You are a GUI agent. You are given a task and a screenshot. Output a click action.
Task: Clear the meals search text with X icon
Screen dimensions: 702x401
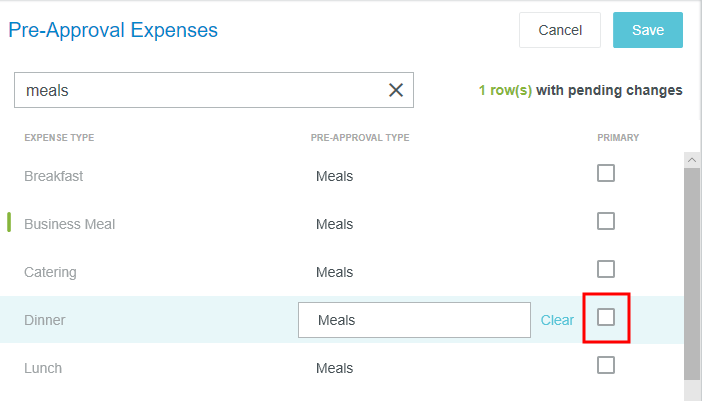point(396,90)
